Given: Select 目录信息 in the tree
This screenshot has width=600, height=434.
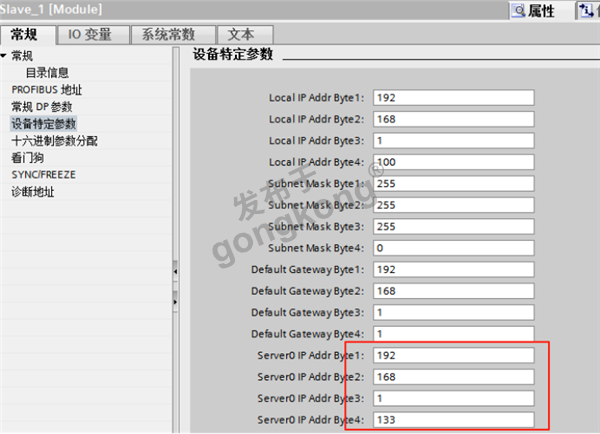Looking at the screenshot, I should click(47, 73).
